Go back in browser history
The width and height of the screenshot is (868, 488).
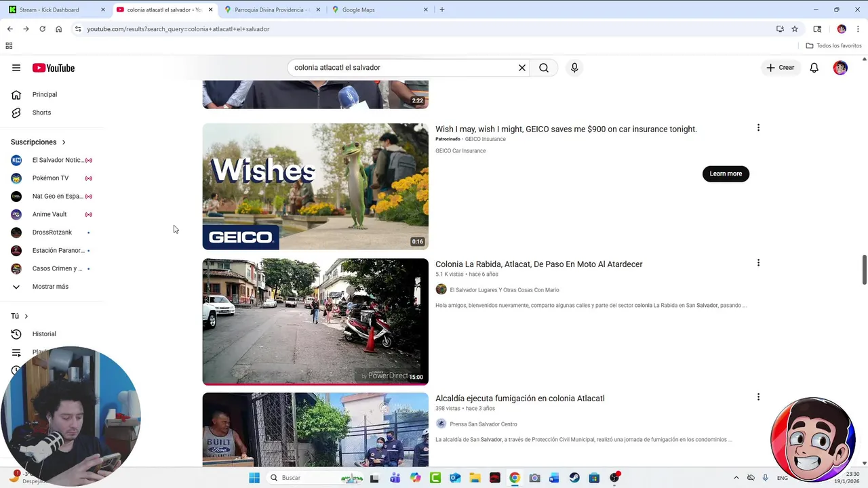point(9,29)
